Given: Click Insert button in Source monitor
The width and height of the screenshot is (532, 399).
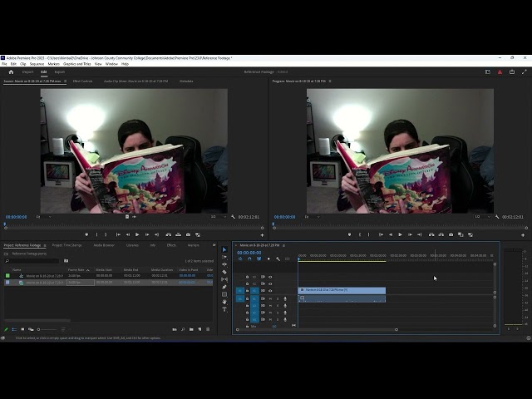Looking at the screenshot, I should tap(169, 234).
